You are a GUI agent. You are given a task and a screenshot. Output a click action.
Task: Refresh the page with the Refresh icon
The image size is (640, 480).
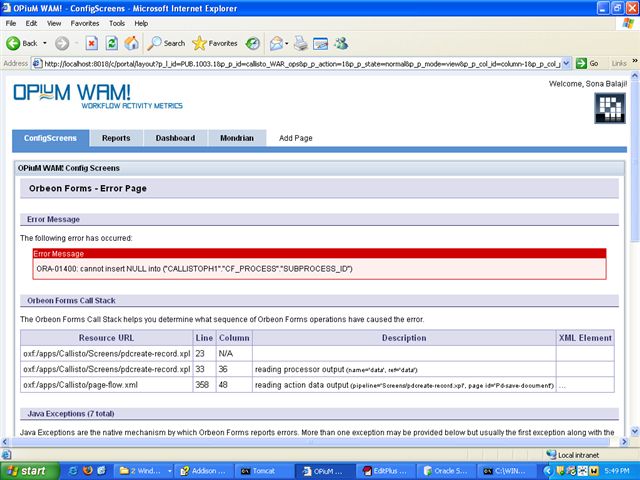click(111, 43)
